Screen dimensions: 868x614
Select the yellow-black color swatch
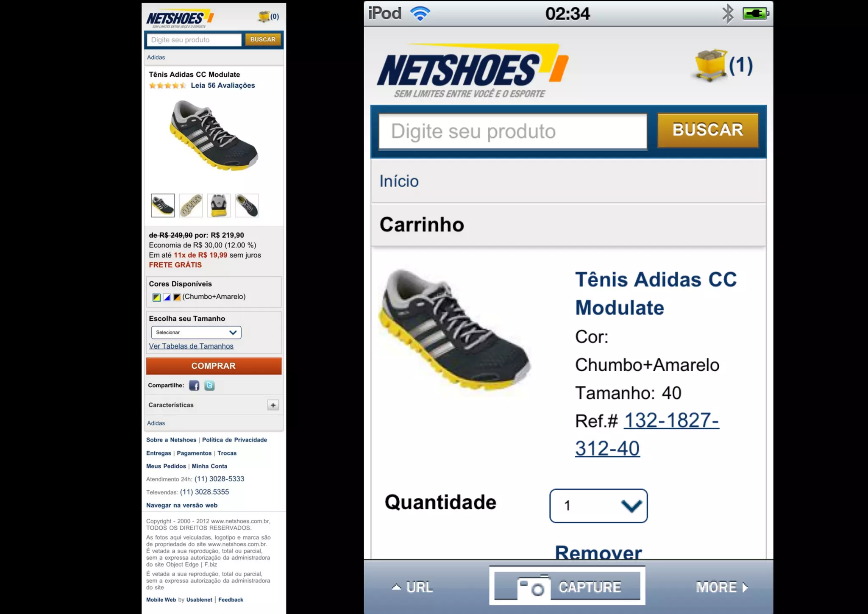156,297
